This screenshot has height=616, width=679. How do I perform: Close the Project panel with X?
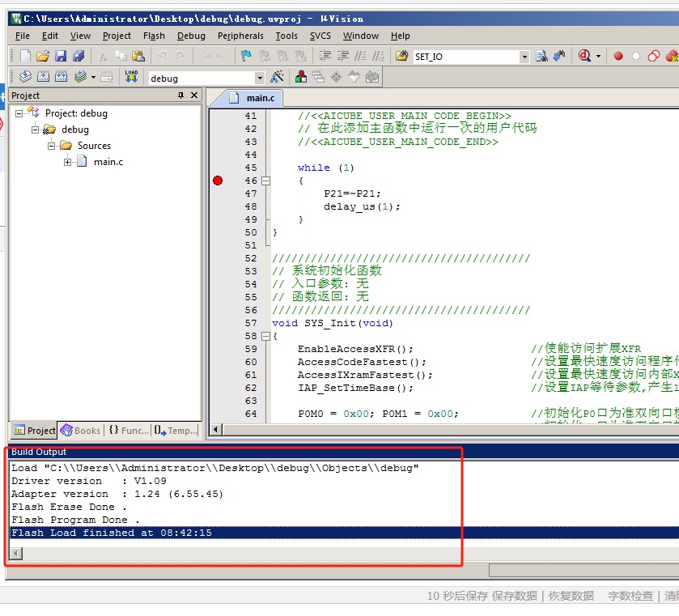pyautogui.click(x=194, y=95)
